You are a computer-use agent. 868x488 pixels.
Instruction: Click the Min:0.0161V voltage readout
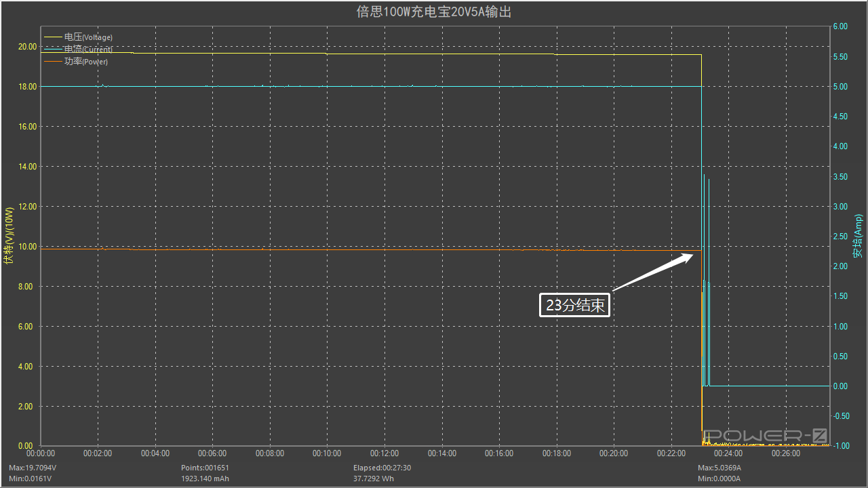[x=31, y=479]
